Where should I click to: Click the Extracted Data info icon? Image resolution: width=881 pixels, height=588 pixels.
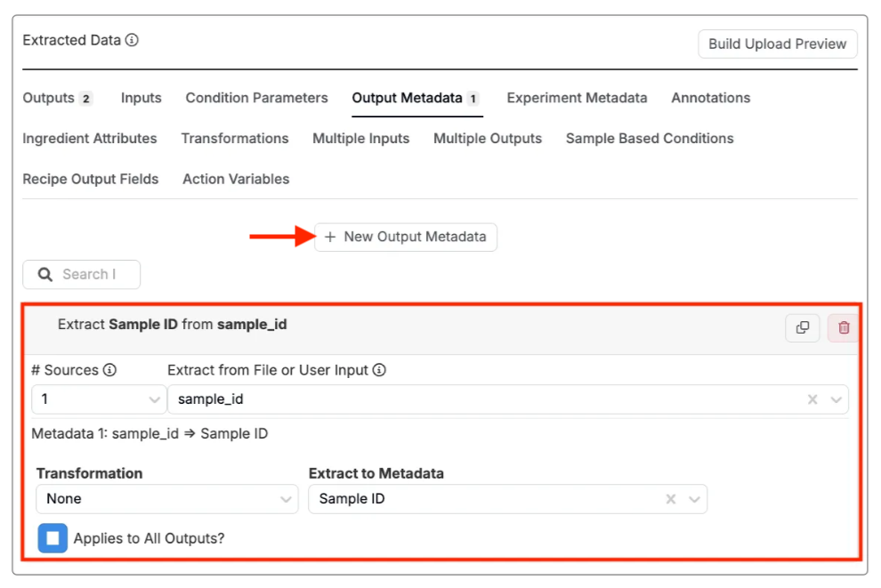click(132, 41)
